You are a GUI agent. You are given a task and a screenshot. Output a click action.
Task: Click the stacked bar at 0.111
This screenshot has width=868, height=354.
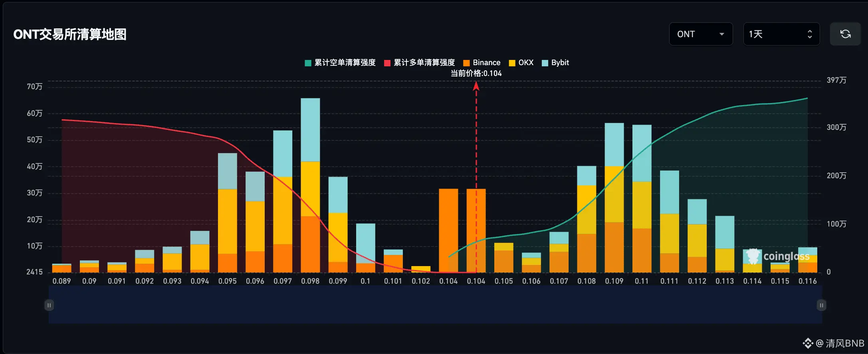[669, 222]
